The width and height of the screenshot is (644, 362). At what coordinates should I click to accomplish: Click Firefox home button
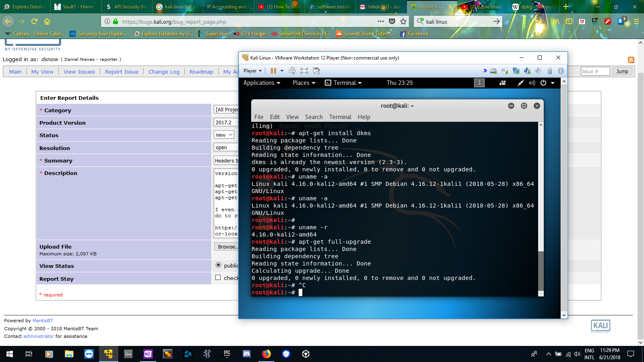[x=47, y=21]
